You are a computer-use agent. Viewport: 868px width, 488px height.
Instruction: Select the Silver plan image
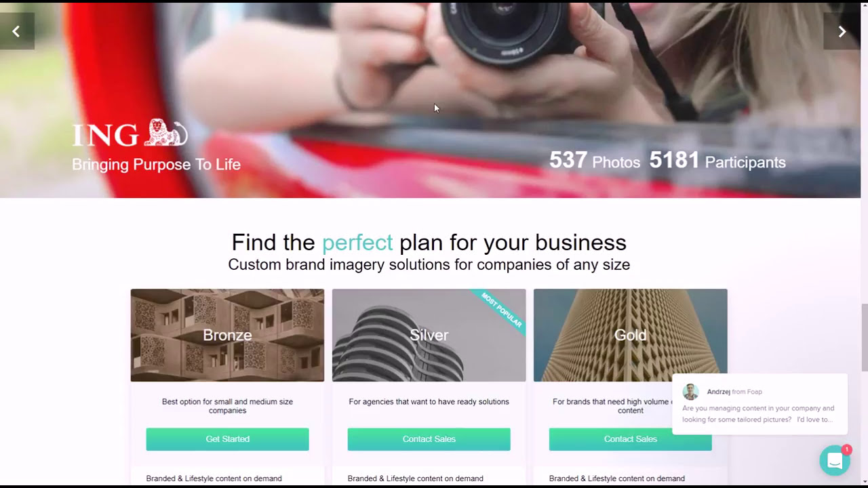[429, 335]
